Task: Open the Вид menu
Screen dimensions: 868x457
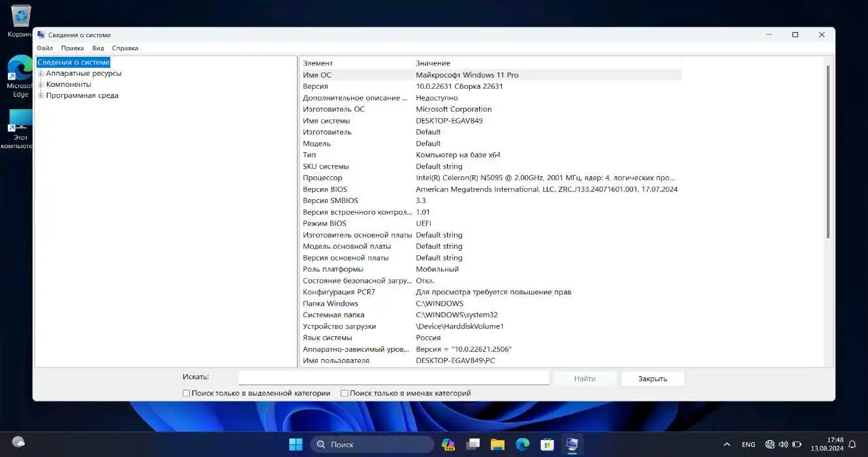Action: pyautogui.click(x=98, y=48)
